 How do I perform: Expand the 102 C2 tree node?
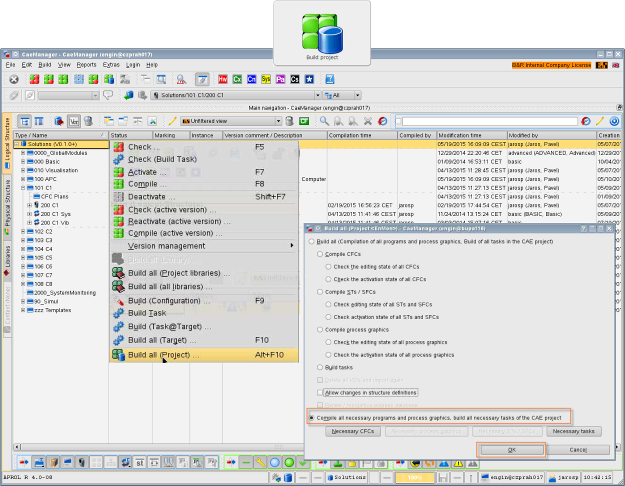(x=23, y=232)
